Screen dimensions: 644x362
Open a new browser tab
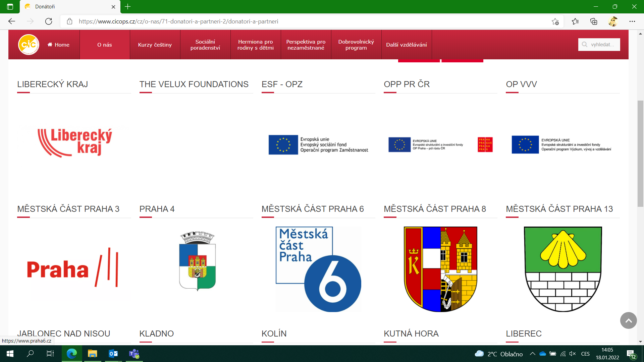pos(128,6)
